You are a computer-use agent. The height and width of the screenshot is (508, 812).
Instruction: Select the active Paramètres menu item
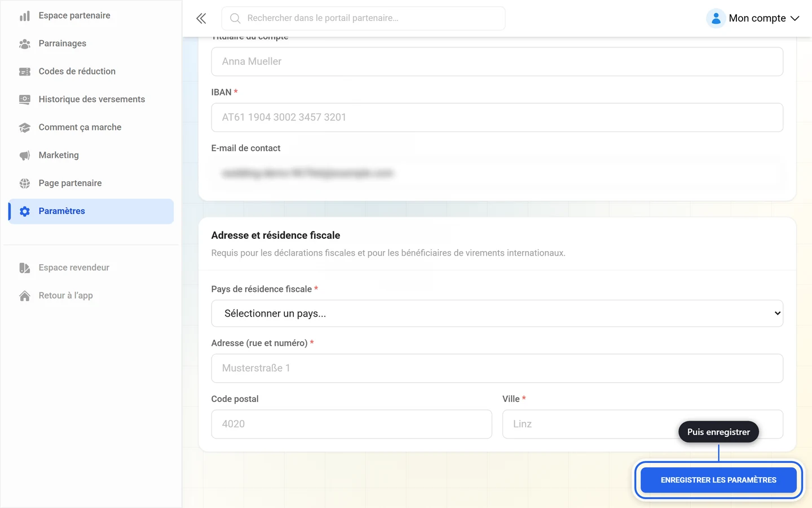tap(91, 211)
